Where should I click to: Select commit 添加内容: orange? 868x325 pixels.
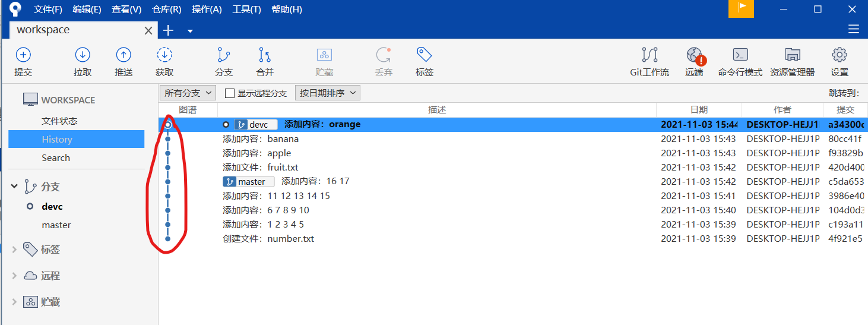tap(513, 125)
